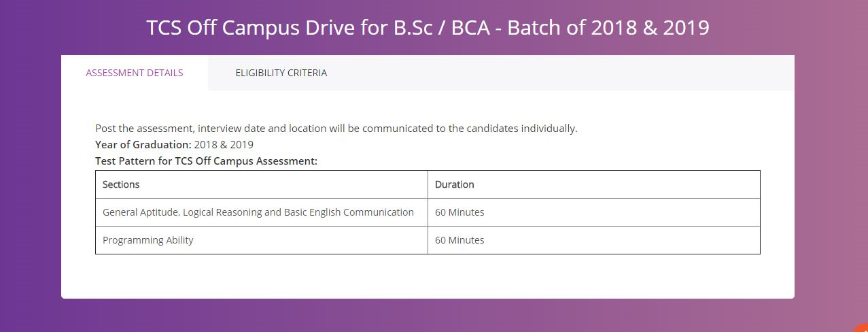Select the Sections column header cell
This screenshot has height=332, width=868.
tap(262, 184)
